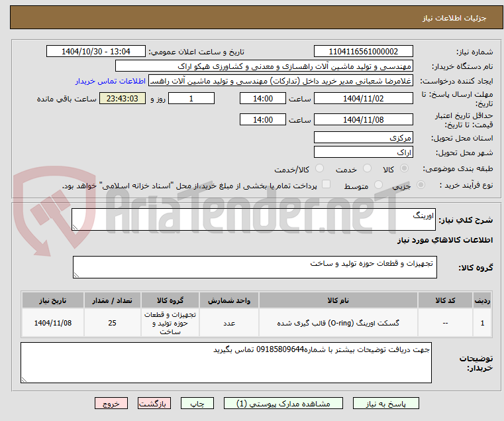This screenshot has height=421, width=504.
Task: Click the price validity date 1404/11/08 field
Action: 363,120
